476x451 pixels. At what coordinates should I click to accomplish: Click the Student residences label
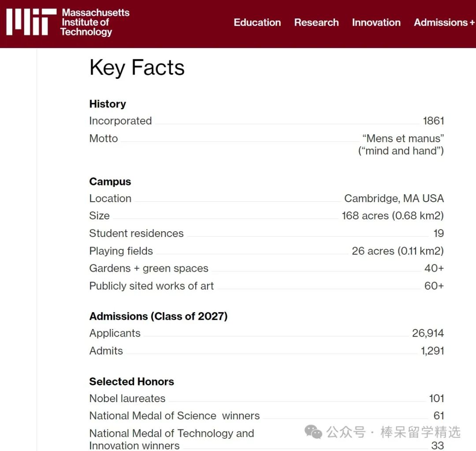tap(136, 233)
